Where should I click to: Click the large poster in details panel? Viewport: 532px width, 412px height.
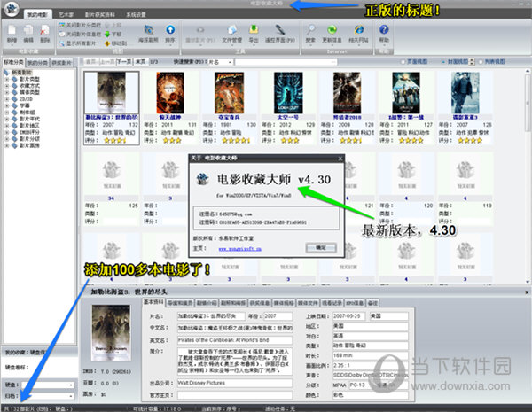(x=112, y=333)
